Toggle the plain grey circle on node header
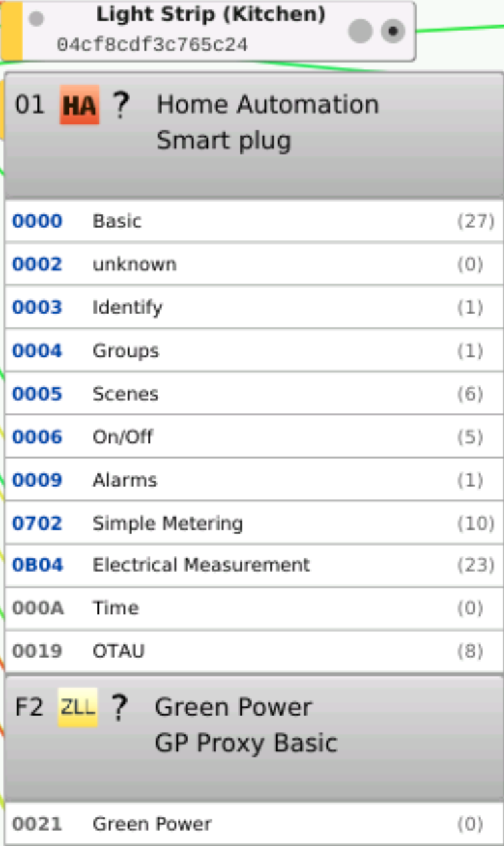This screenshot has height=846, width=504. pyautogui.click(x=360, y=31)
